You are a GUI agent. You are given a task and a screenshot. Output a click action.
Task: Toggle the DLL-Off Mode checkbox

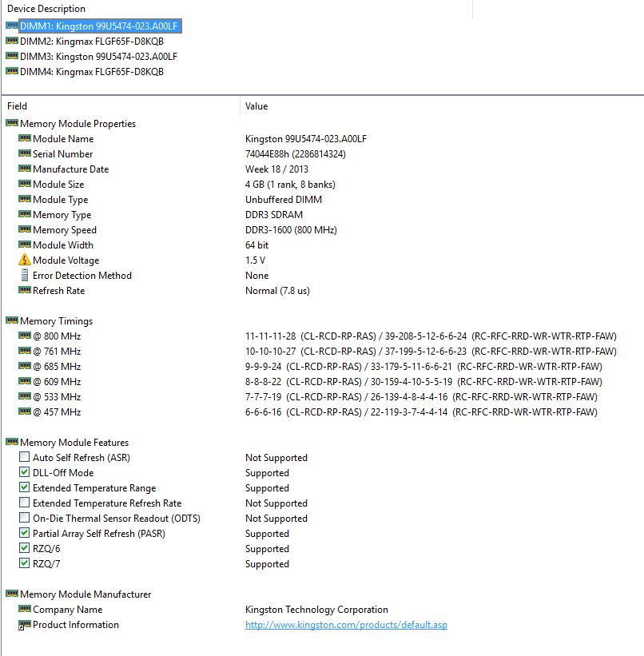pos(24,472)
